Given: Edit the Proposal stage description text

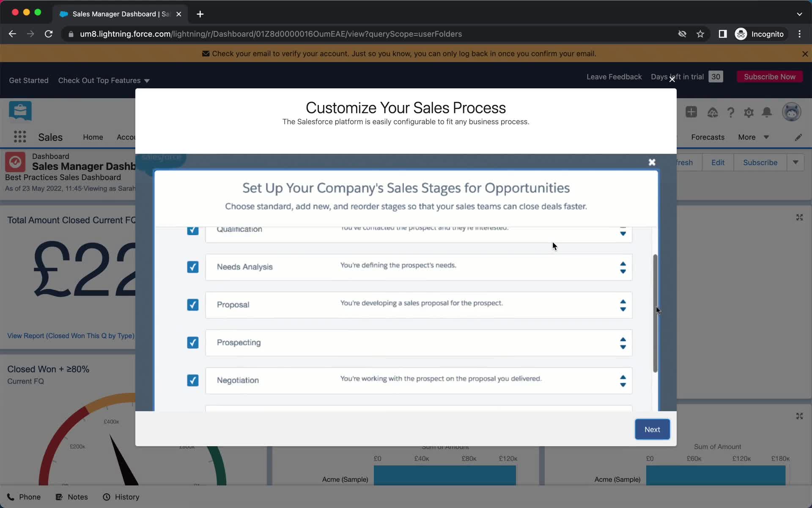Looking at the screenshot, I should click(421, 303).
